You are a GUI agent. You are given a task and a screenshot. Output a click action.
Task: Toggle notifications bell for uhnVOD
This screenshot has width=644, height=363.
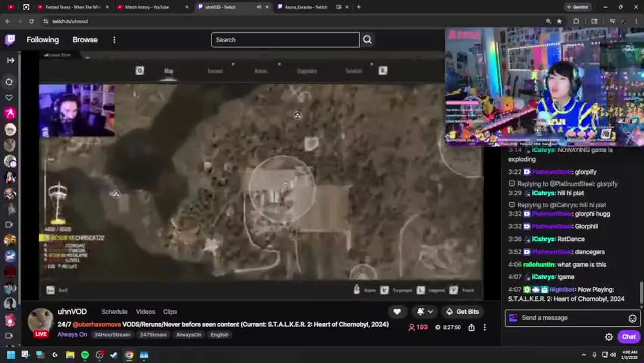tap(420, 312)
